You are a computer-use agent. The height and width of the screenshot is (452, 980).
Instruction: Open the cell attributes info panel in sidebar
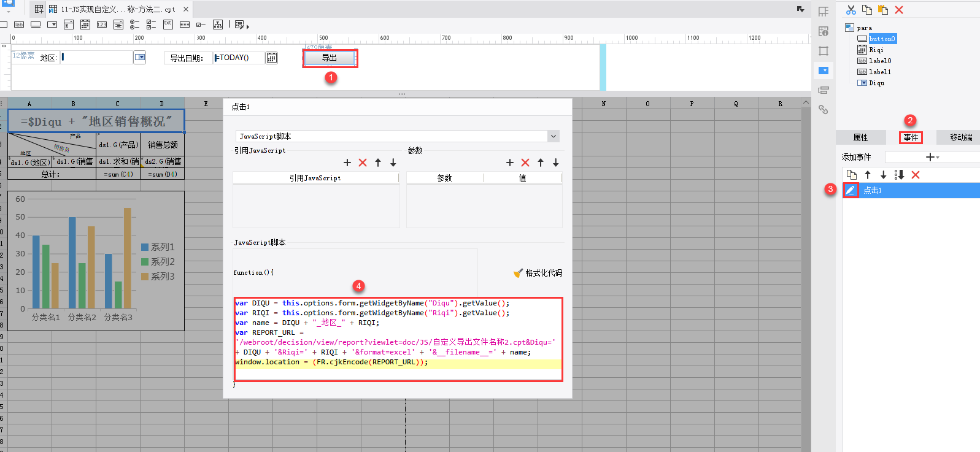tap(824, 31)
